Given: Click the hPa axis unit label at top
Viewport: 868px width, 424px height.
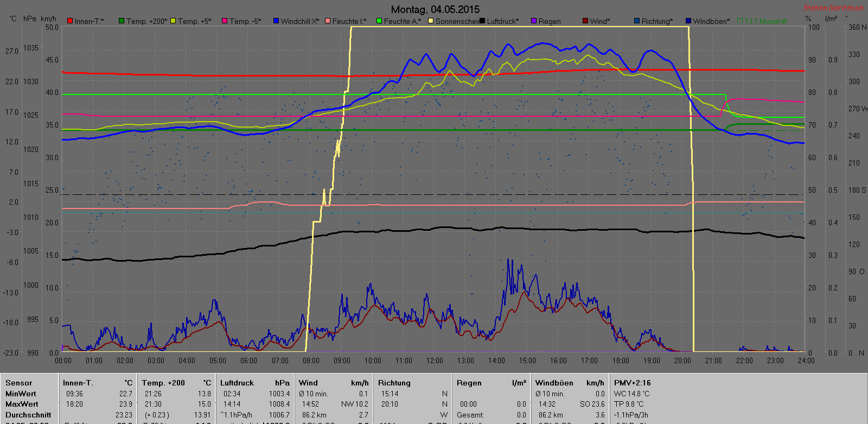Looking at the screenshot, I should pyautogui.click(x=30, y=18).
